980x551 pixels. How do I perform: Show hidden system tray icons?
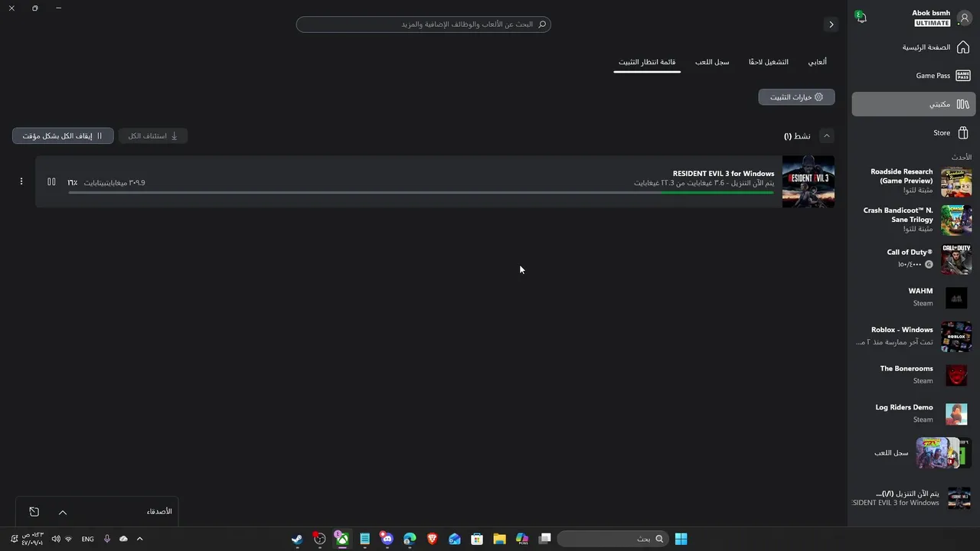click(139, 539)
